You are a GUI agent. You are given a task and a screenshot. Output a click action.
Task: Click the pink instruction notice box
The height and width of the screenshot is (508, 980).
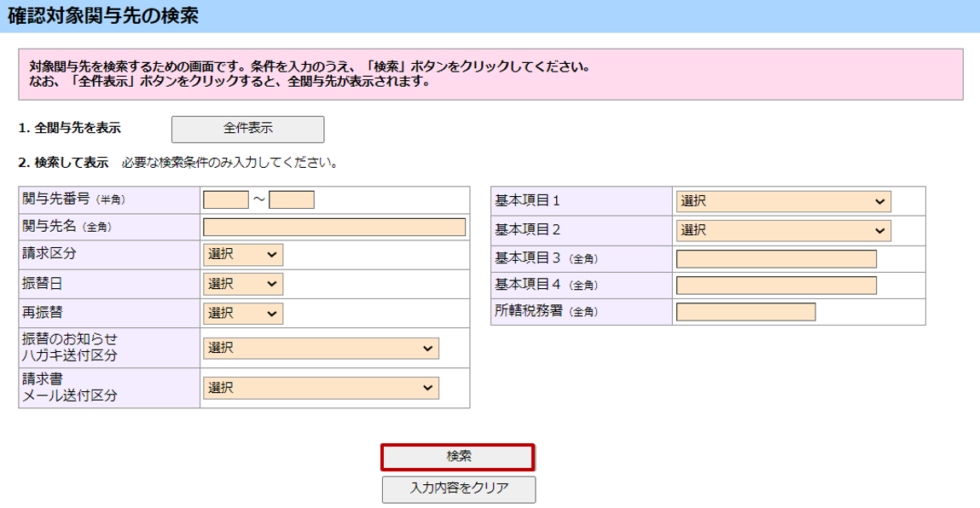490,74
